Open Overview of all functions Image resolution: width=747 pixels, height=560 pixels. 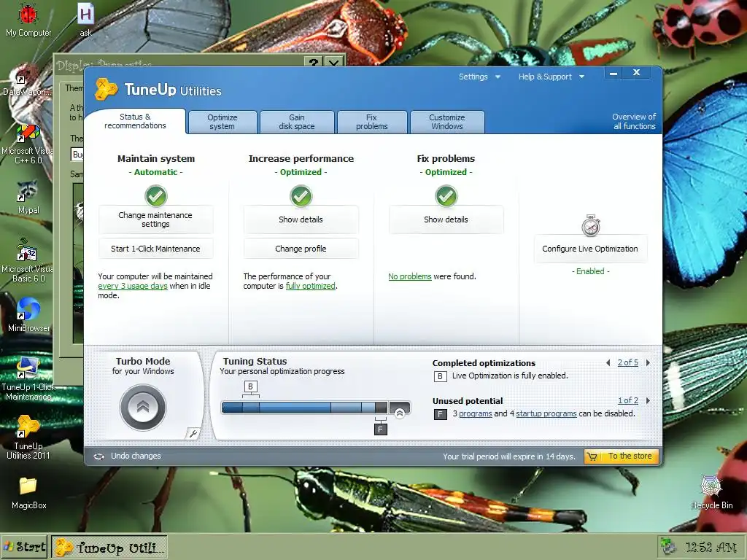tap(634, 122)
